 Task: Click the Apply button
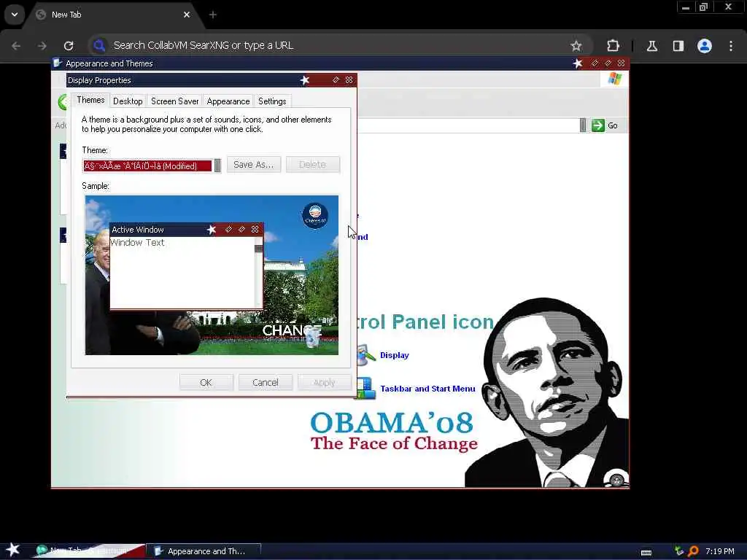click(x=324, y=382)
